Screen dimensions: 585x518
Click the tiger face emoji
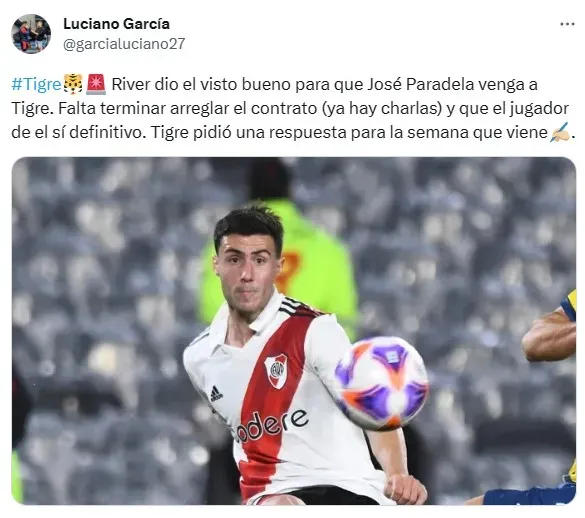[73, 84]
